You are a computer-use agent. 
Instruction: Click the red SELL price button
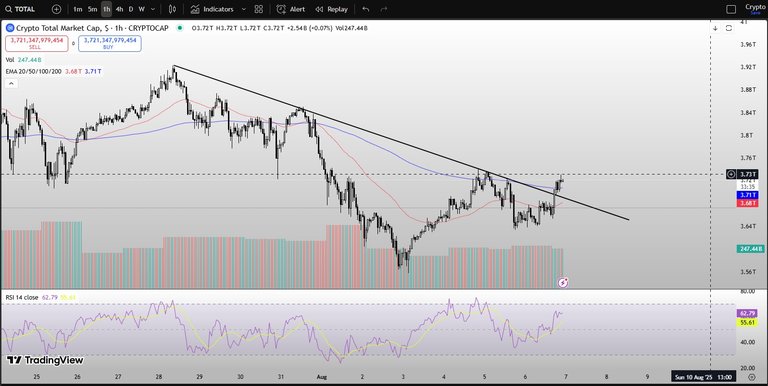(x=37, y=43)
